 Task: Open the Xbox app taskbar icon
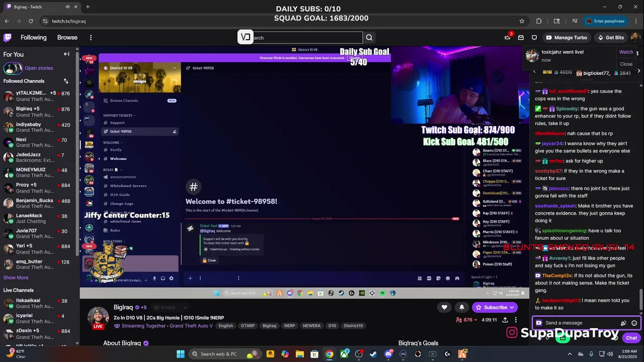pos(344,354)
